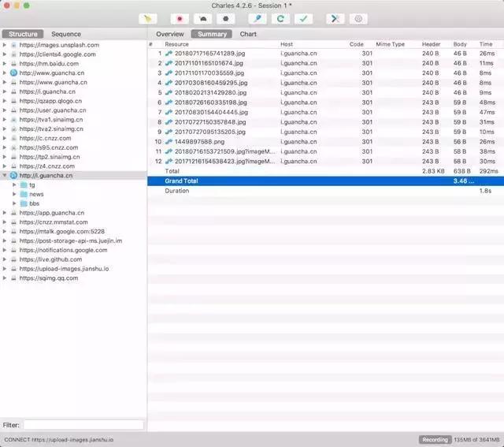Collapse the http://i.guancha.cn tree node
This screenshot has width=504, height=447.
(5, 175)
